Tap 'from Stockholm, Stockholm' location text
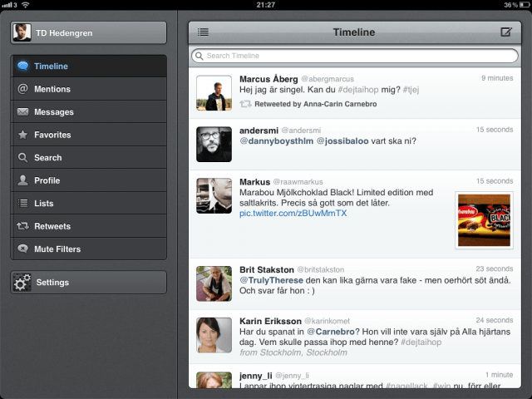Image resolution: width=532 pixels, height=399 pixels. [293, 352]
